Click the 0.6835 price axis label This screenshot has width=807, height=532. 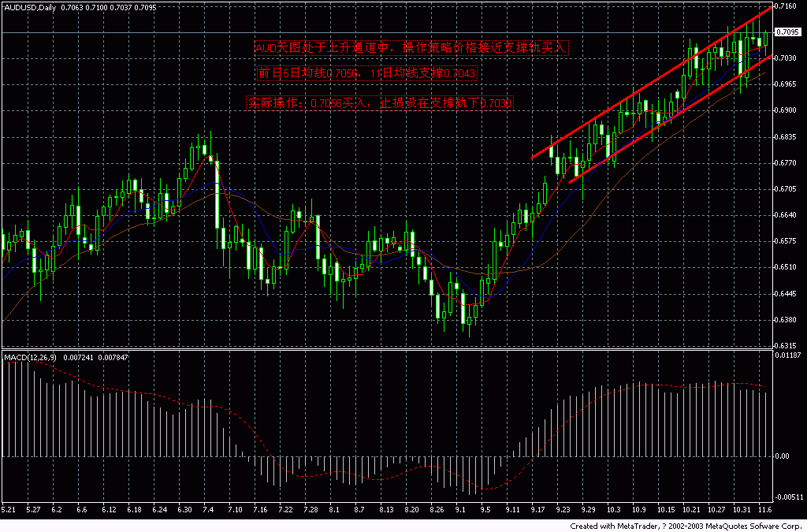(x=787, y=137)
